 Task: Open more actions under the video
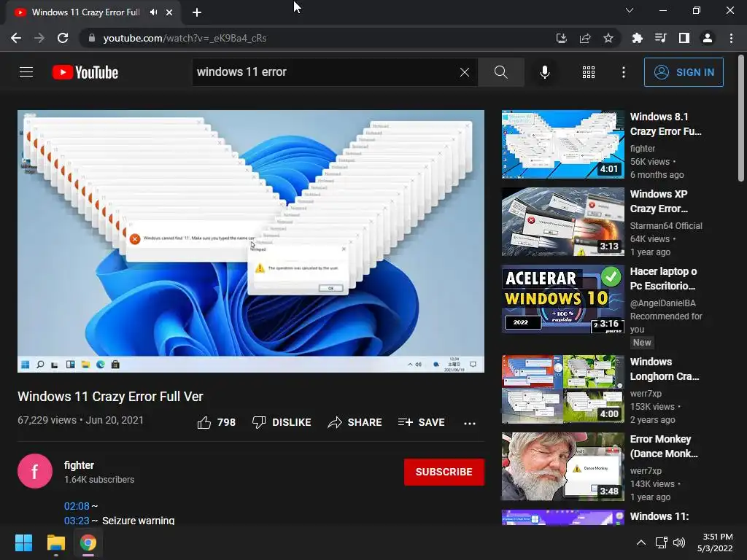(470, 423)
